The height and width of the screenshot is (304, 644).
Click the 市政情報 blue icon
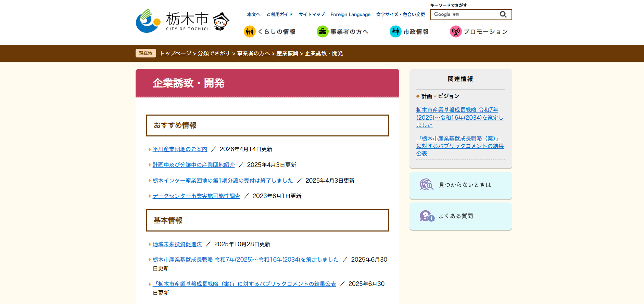pyautogui.click(x=395, y=31)
